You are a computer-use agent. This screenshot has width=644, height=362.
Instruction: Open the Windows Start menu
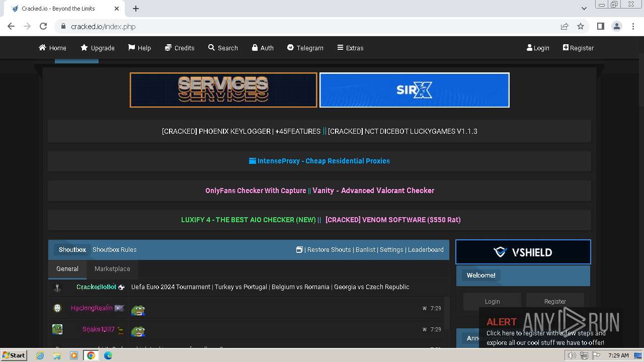pos(14,355)
